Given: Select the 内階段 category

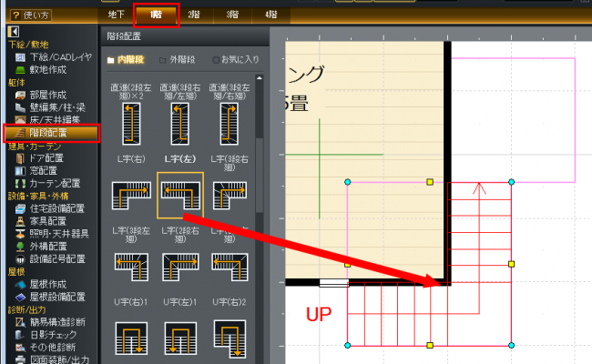Looking at the screenshot, I should click(x=126, y=59).
